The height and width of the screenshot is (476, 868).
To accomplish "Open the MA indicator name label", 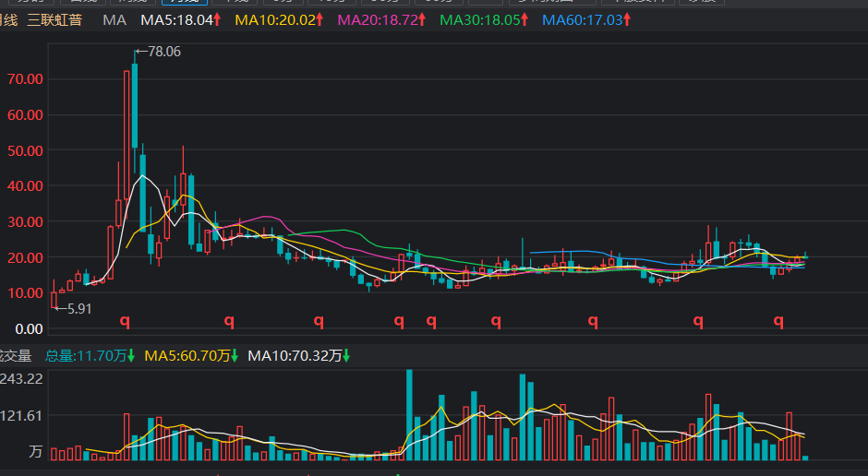I will tap(115, 19).
